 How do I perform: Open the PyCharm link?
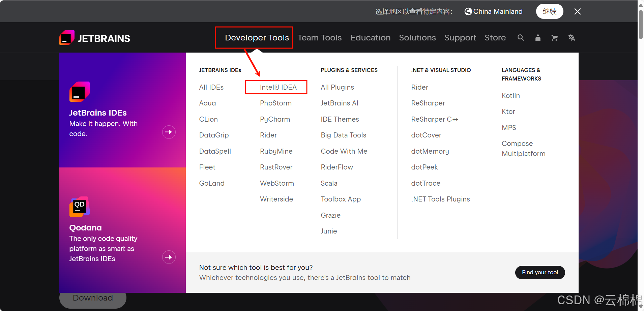[x=275, y=119]
